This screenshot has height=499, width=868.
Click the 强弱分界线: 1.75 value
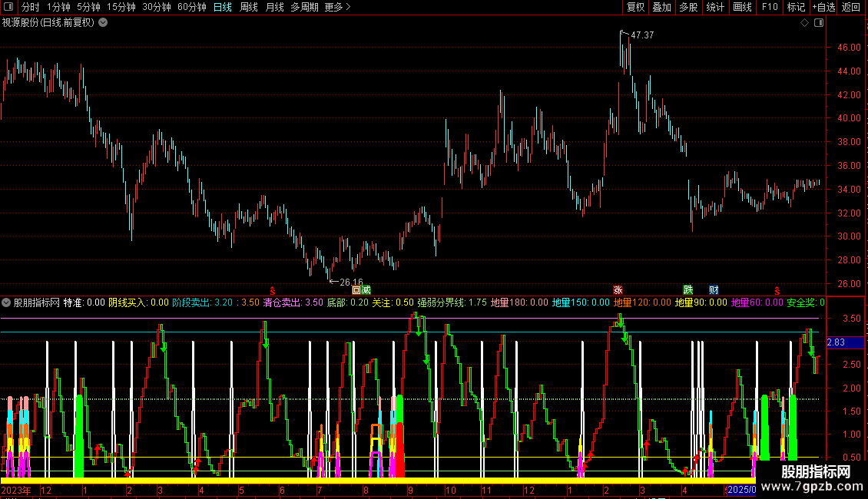(x=452, y=302)
